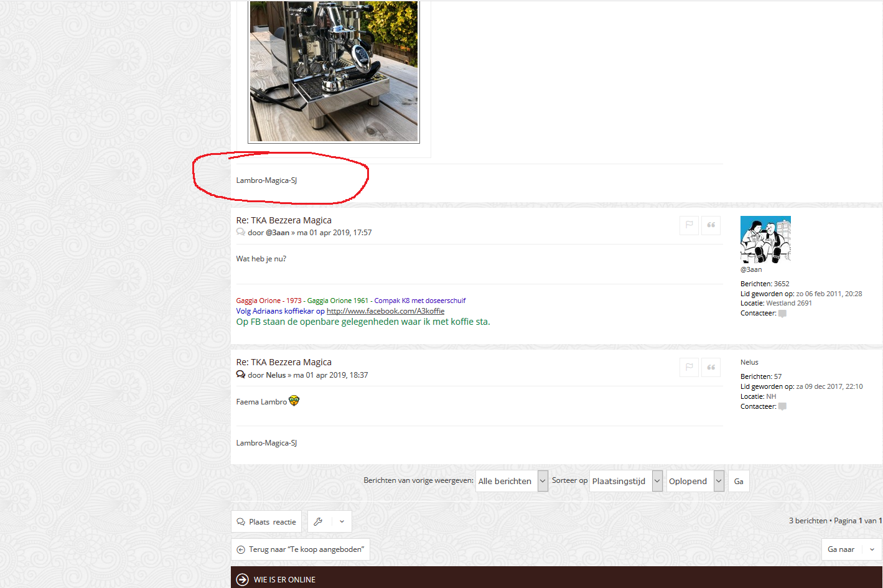Click the username link 'Nelus' in post header
Image resolution: width=883 pixels, height=588 pixels.
[x=276, y=375]
